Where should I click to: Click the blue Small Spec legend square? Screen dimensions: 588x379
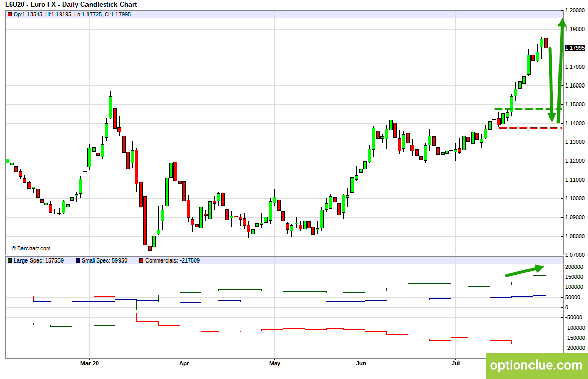point(78,260)
